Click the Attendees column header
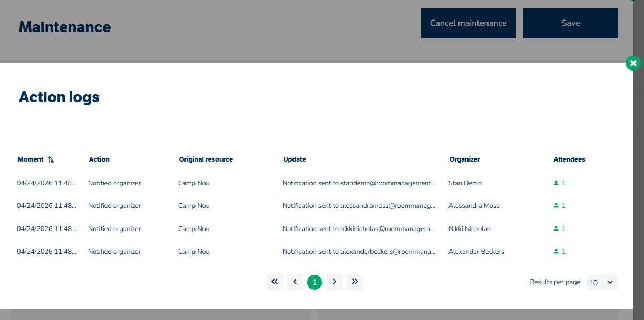 coord(569,159)
